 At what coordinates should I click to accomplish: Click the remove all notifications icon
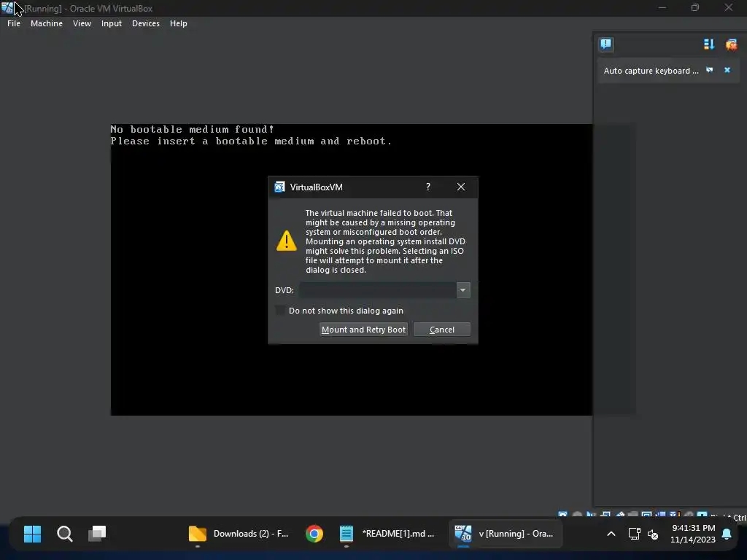731,44
